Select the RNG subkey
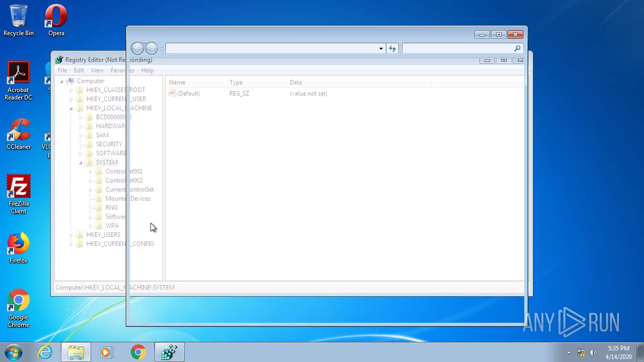Image resolution: width=644 pixels, height=362 pixels. (x=112, y=208)
